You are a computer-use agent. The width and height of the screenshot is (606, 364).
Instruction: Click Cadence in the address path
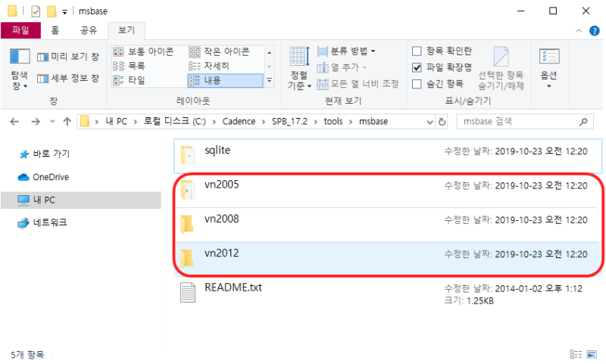point(239,122)
